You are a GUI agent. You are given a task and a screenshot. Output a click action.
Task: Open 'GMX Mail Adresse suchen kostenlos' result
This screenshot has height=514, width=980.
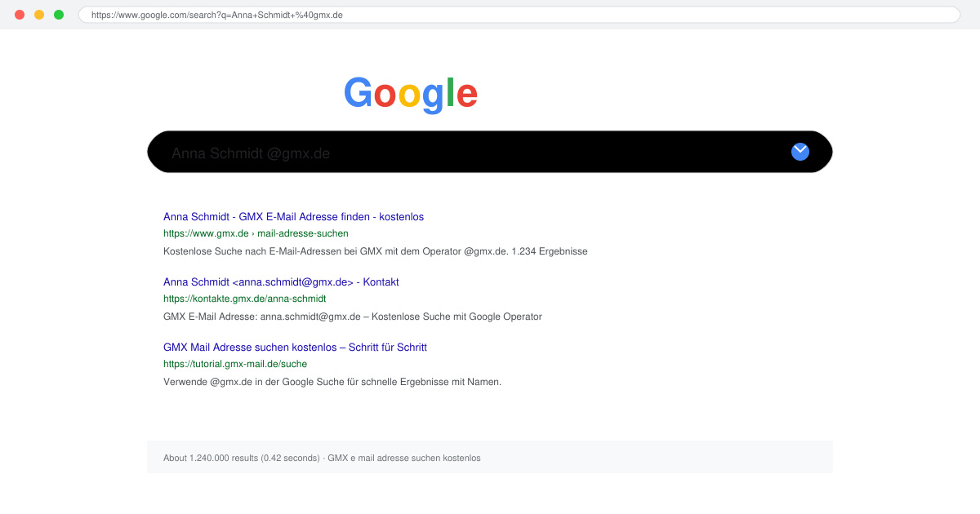(295, 347)
